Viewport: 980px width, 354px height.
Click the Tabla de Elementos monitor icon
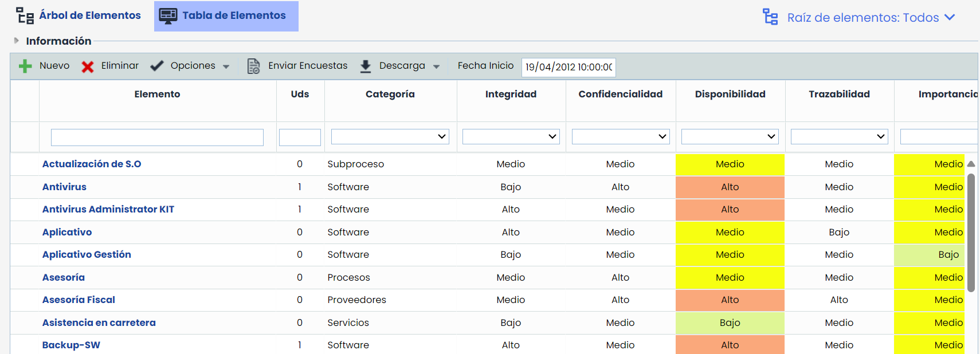click(168, 15)
